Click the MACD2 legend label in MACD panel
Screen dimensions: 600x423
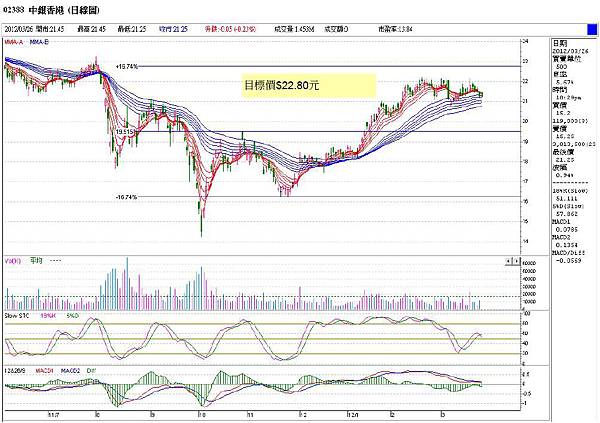[x=70, y=371]
